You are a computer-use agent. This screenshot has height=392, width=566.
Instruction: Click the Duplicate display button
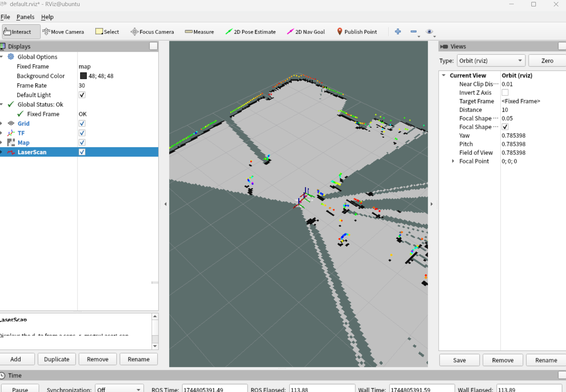[56, 359]
